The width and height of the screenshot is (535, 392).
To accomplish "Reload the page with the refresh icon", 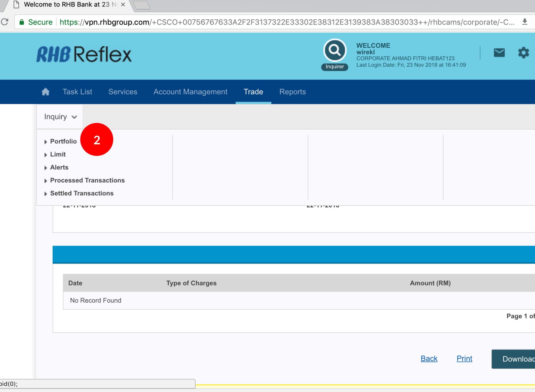I will (x=5, y=22).
